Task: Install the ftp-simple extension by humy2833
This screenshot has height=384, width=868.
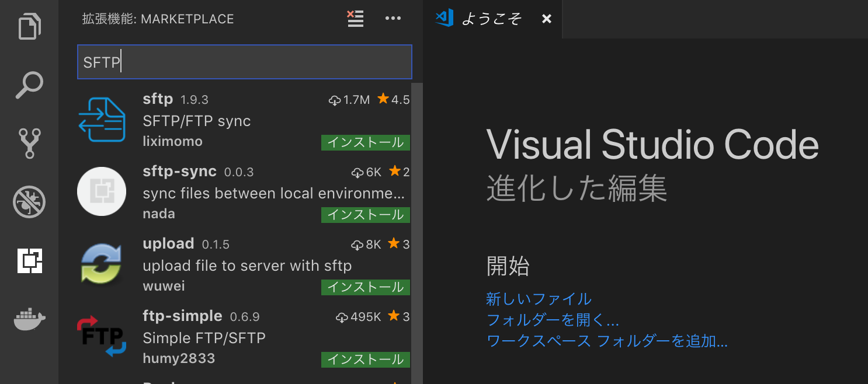Action: [365, 359]
